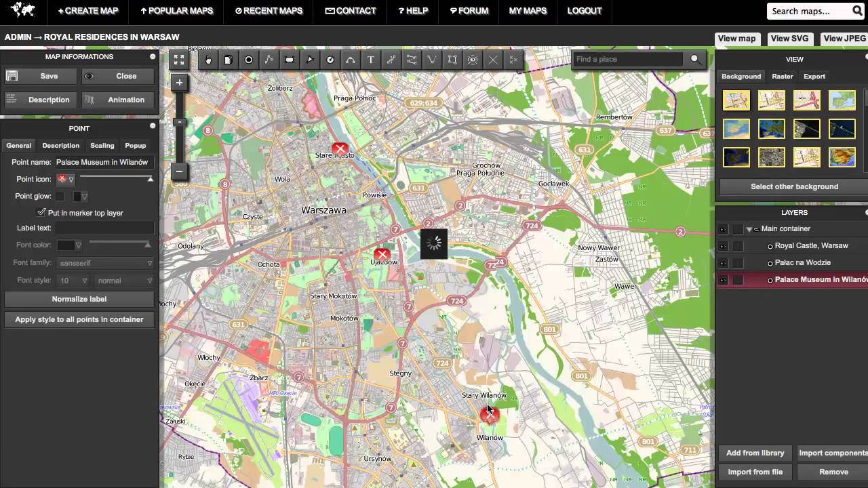This screenshot has height=488, width=868.
Task: Click the Ujazdów red map marker
Action: tap(382, 255)
